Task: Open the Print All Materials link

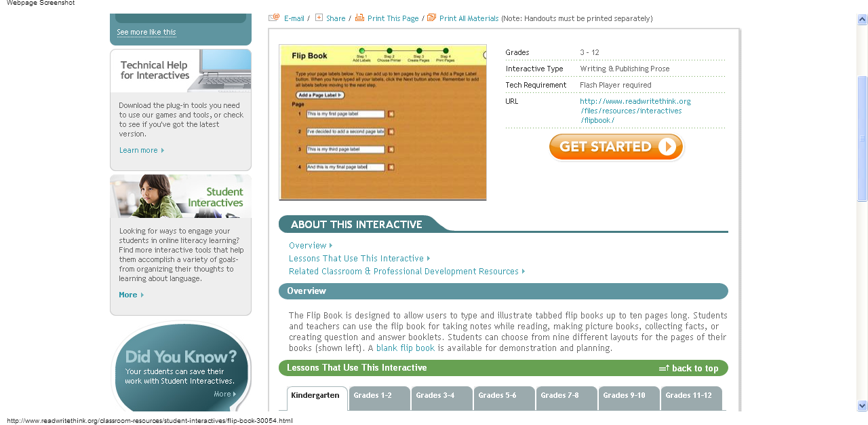Action: coord(469,19)
